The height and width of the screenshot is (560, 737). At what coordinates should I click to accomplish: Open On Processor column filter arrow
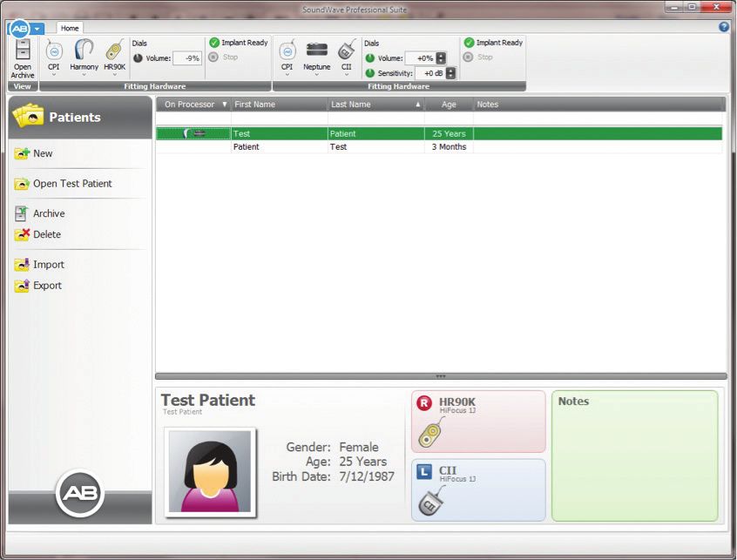225,105
